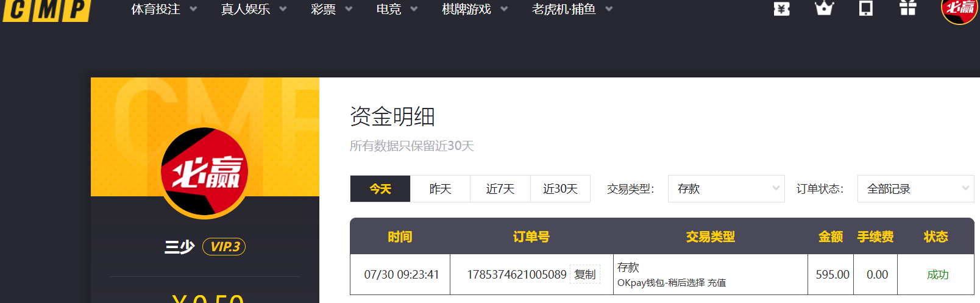Image resolution: width=980 pixels, height=303 pixels.
Task: Expand chevron next to 彩票
Action: tap(349, 9)
